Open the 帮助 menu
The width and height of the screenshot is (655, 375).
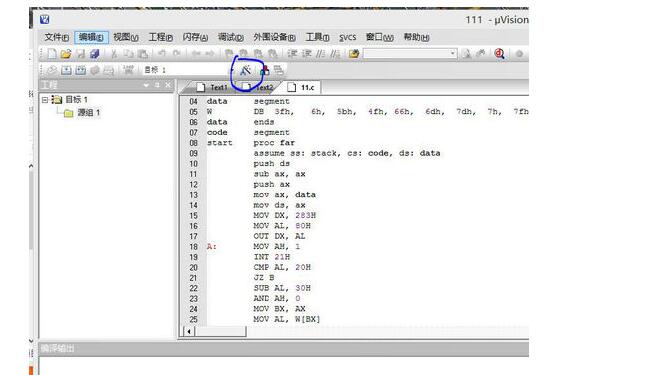click(416, 37)
